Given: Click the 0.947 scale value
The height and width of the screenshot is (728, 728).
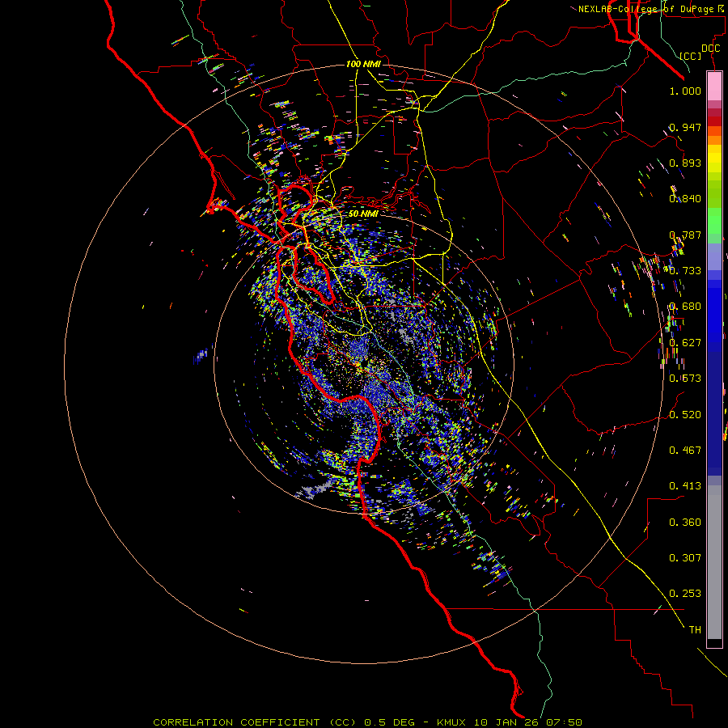Looking at the screenshot, I should 685,127.
